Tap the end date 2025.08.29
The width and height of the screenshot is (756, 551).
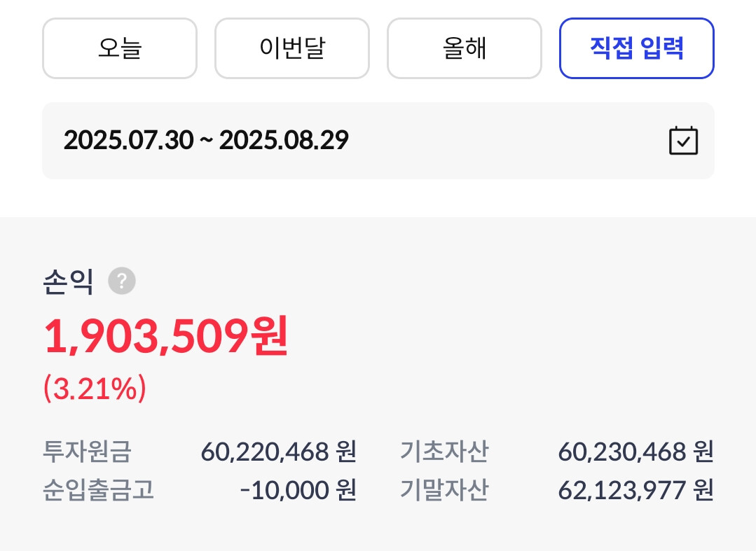pyautogui.click(x=284, y=141)
